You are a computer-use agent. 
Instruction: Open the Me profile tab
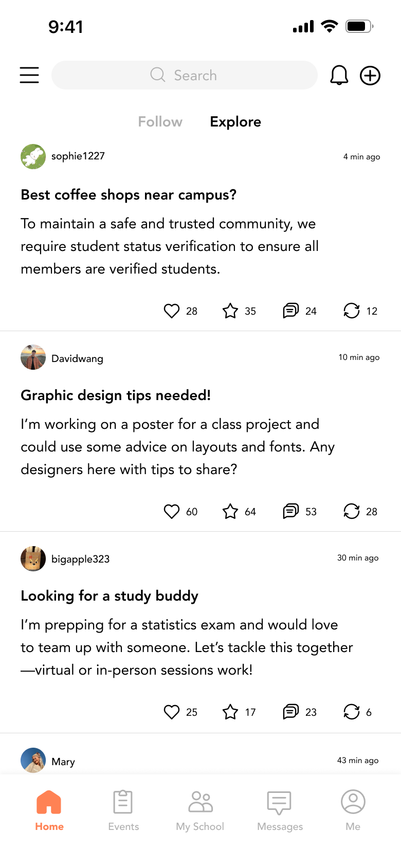(353, 810)
